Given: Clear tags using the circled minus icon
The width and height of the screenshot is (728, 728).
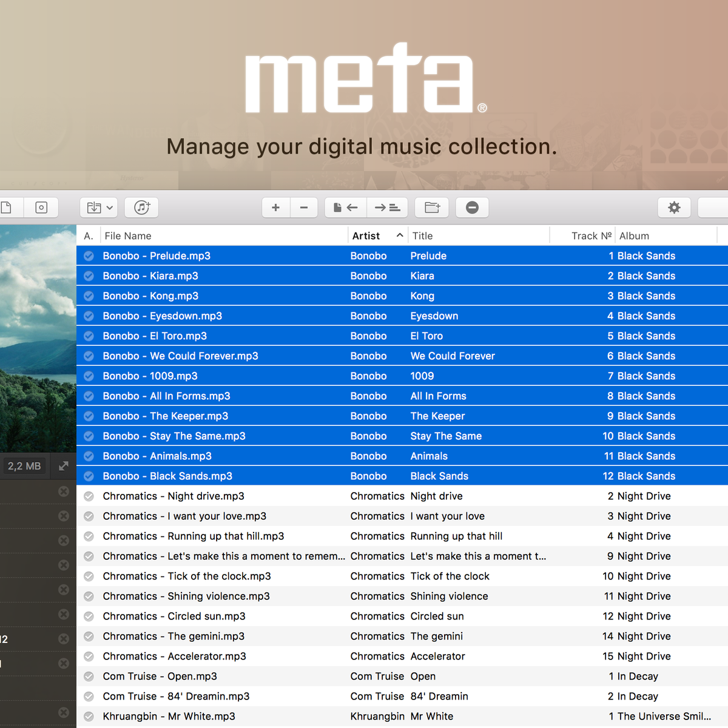Looking at the screenshot, I should [472, 207].
